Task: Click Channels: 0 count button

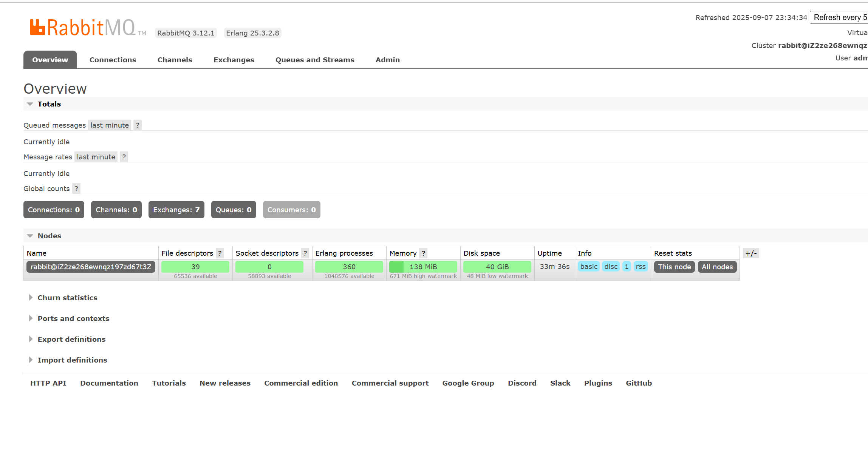Action: click(116, 210)
